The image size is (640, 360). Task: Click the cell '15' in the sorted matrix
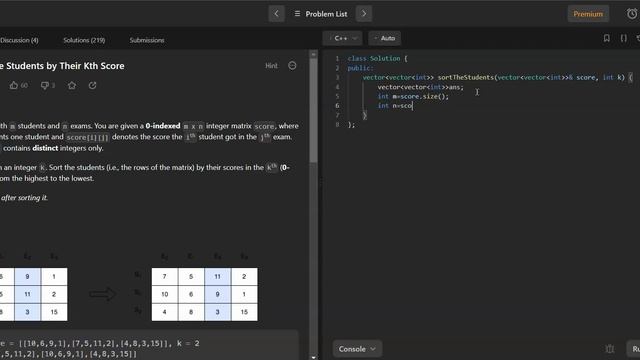tap(244, 312)
